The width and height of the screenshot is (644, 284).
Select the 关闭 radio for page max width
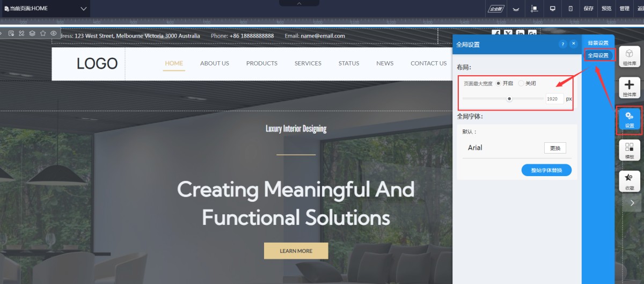[521, 83]
